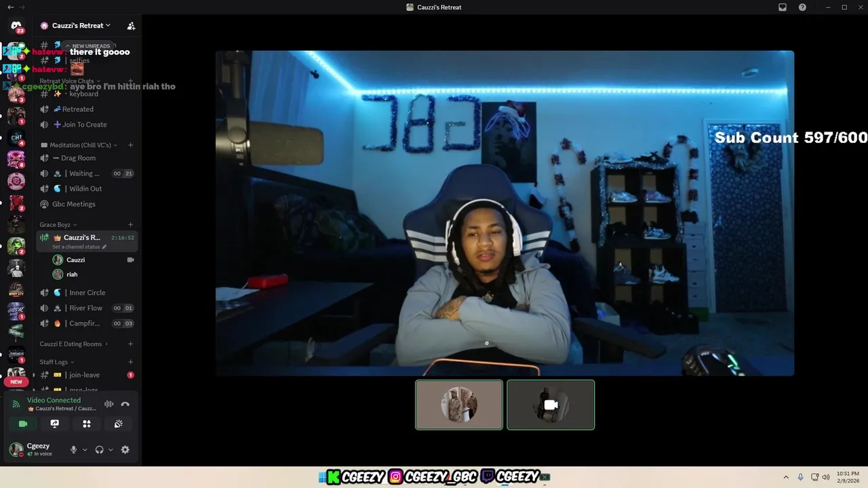Open User Settings gear icon

click(x=125, y=449)
